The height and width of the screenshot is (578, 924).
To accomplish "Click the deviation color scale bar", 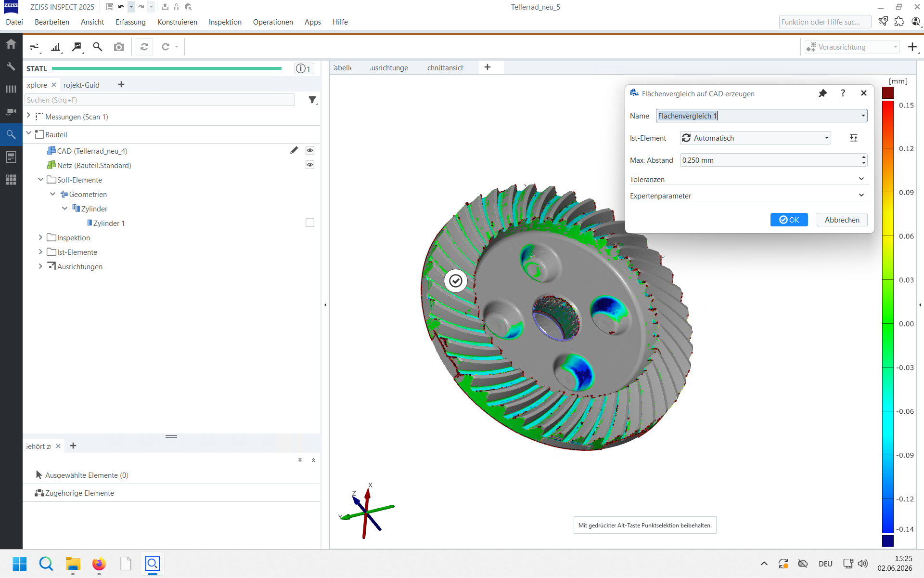I will 888,317.
